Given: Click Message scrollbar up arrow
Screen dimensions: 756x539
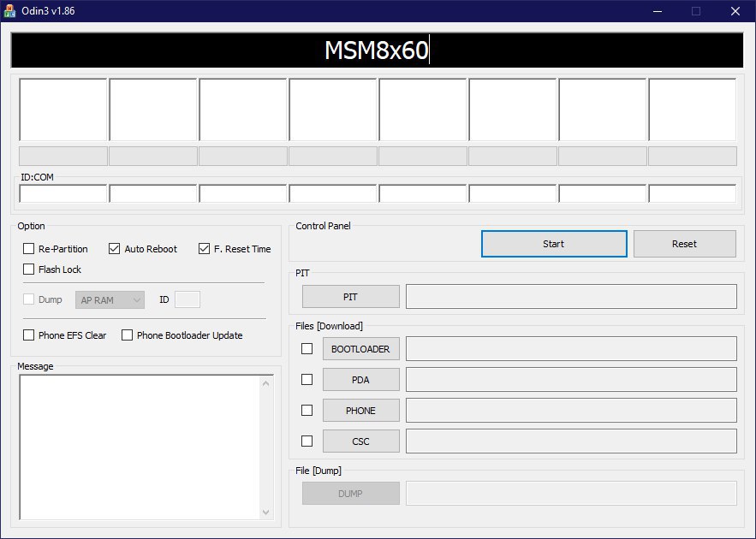Looking at the screenshot, I should [265, 383].
